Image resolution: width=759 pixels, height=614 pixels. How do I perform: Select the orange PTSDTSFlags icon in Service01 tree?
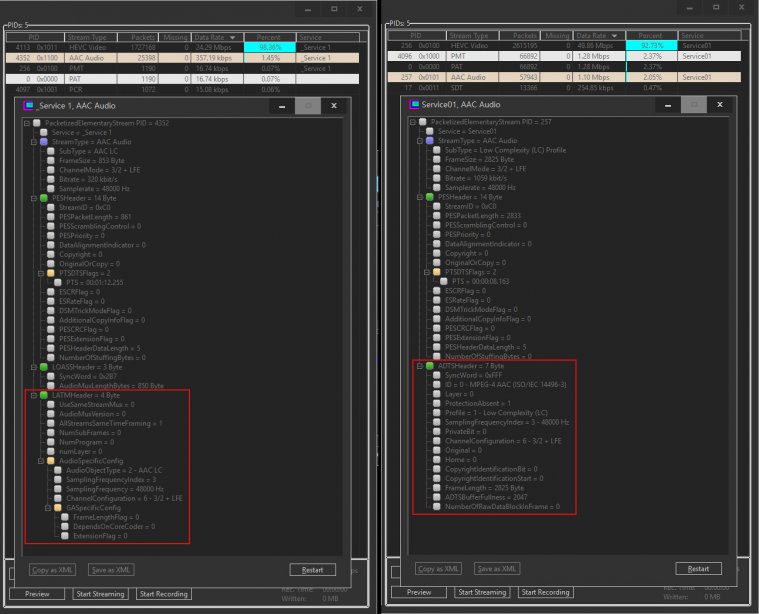(437, 272)
